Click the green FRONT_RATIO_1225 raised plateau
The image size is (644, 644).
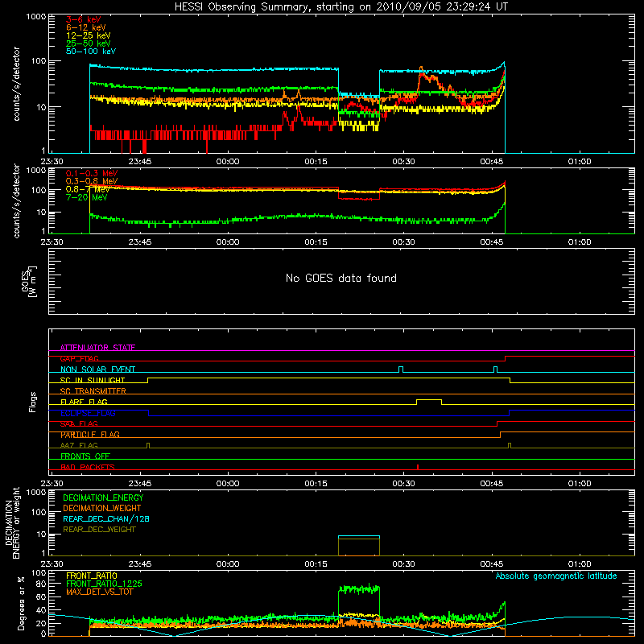pyautogui.click(x=359, y=590)
